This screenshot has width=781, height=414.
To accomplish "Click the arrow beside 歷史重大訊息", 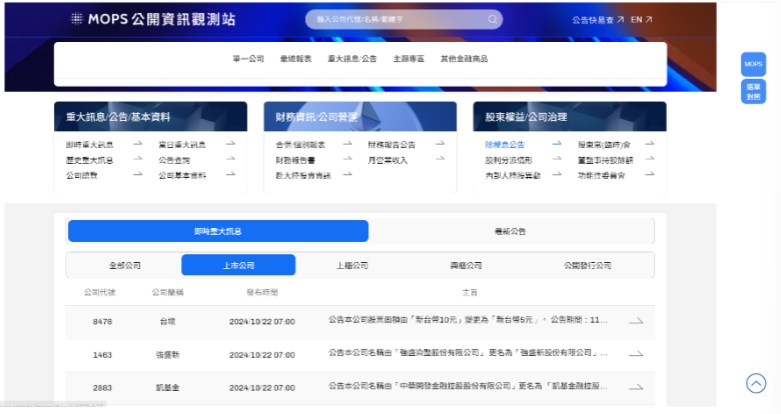I will pyautogui.click(x=137, y=159).
